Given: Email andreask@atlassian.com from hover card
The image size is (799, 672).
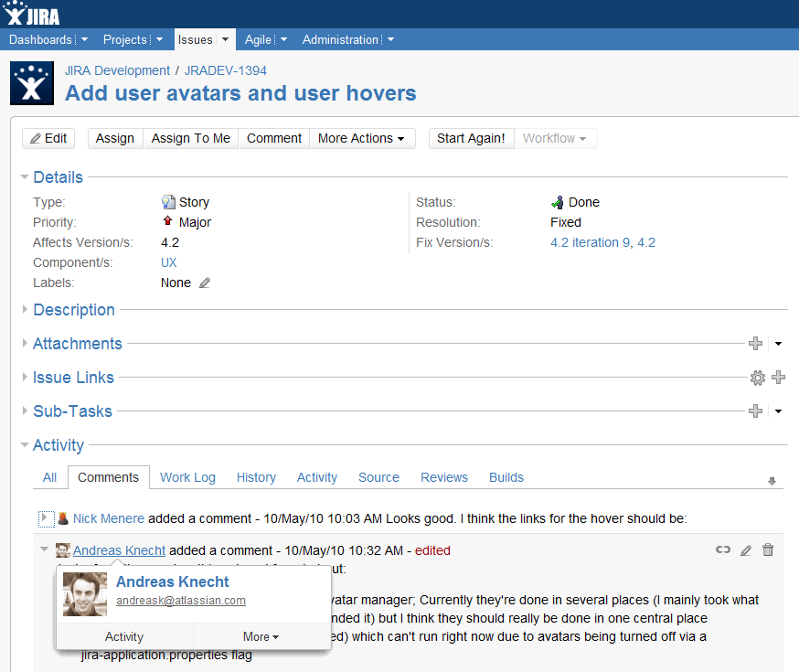Looking at the screenshot, I should tap(181, 601).
